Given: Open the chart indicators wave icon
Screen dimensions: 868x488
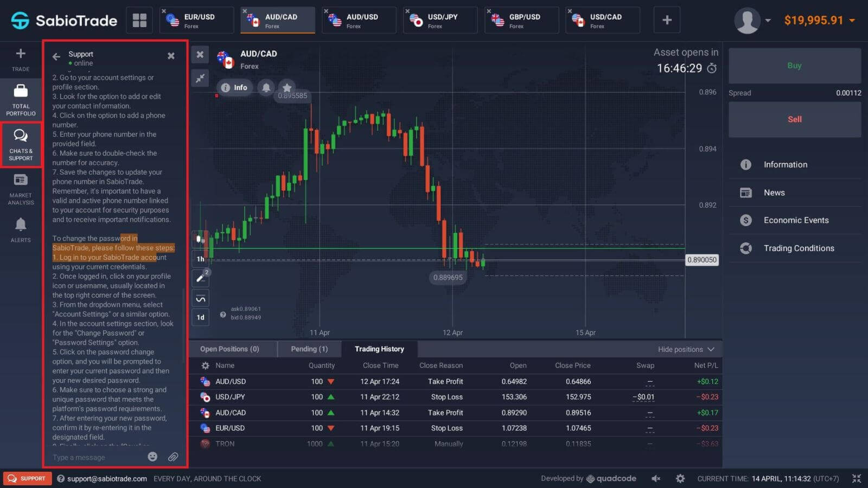Looking at the screenshot, I should pos(200,299).
